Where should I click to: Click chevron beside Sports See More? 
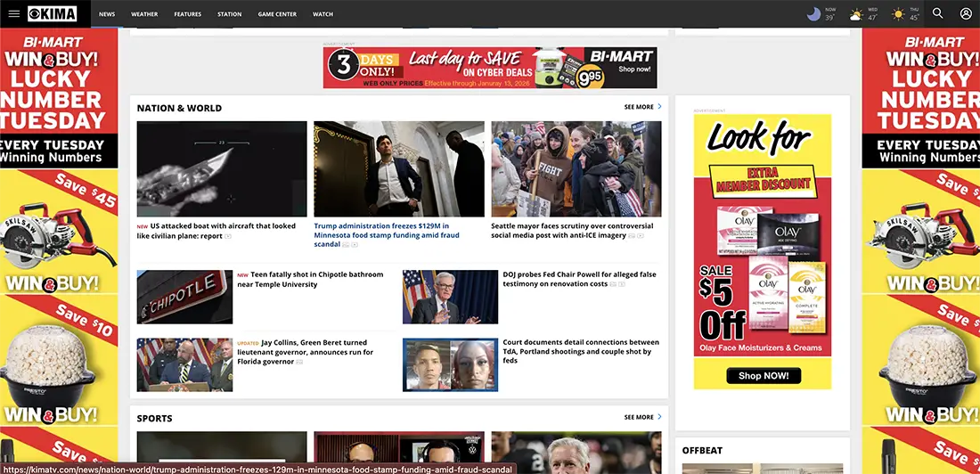click(x=659, y=416)
